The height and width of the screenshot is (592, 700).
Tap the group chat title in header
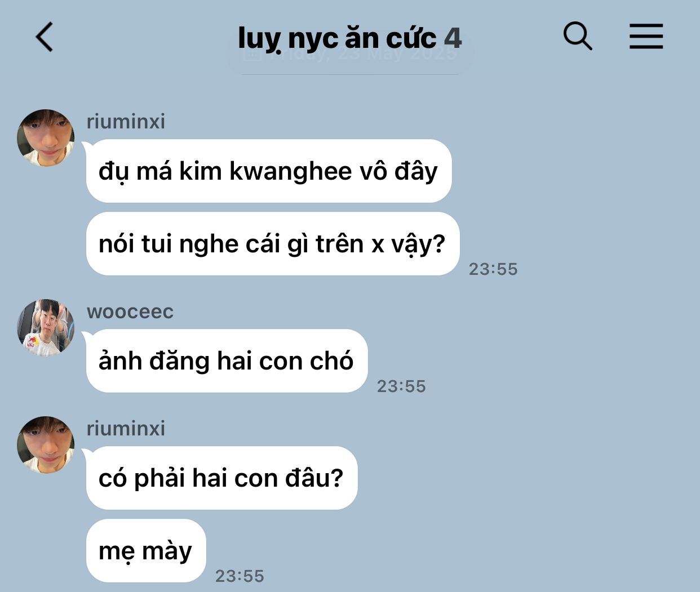(x=337, y=39)
